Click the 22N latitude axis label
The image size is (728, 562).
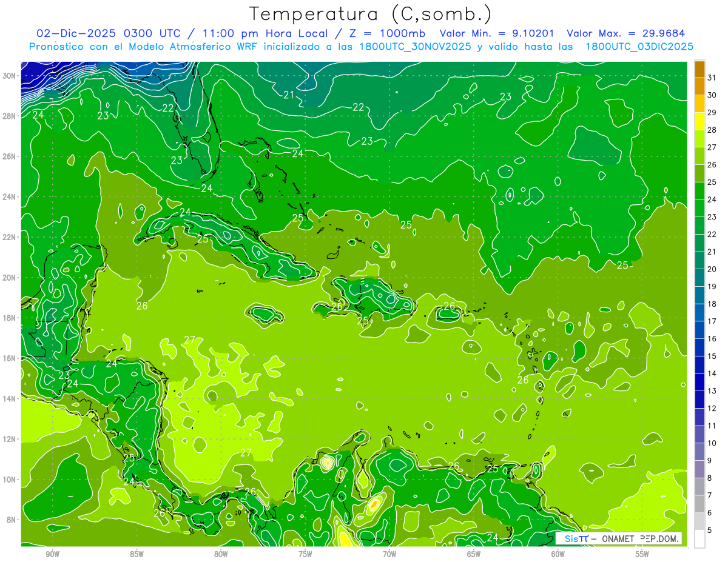click(x=8, y=237)
